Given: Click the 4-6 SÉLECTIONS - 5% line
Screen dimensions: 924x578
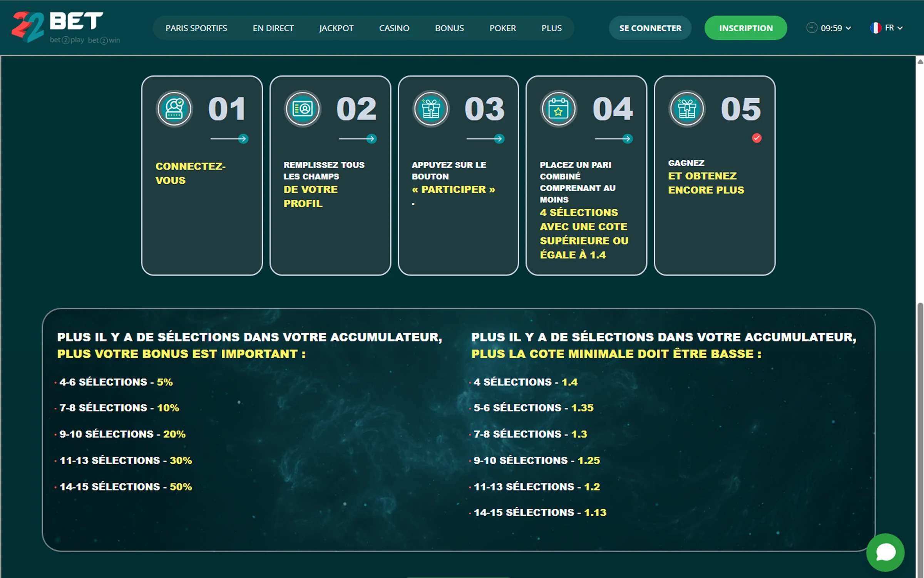Looking at the screenshot, I should 115,382.
